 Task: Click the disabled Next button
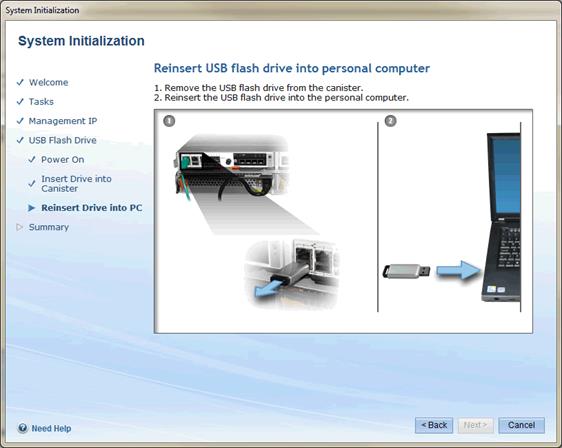click(475, 425)
